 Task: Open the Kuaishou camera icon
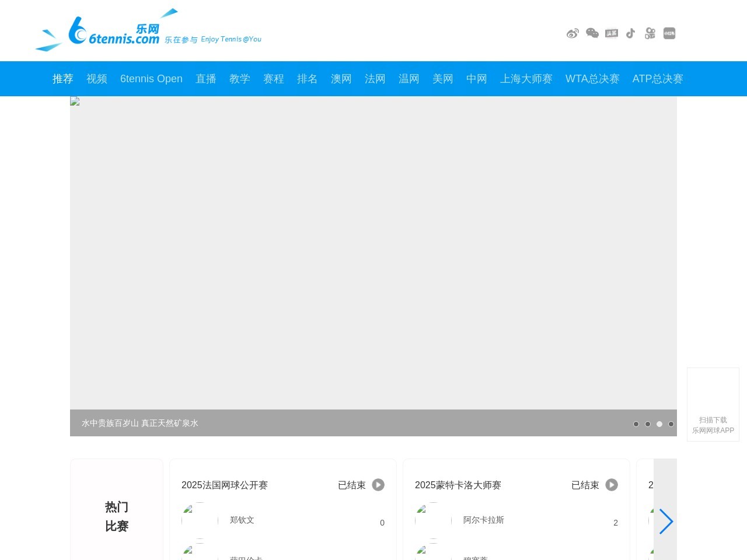click(x=650, y=33)
